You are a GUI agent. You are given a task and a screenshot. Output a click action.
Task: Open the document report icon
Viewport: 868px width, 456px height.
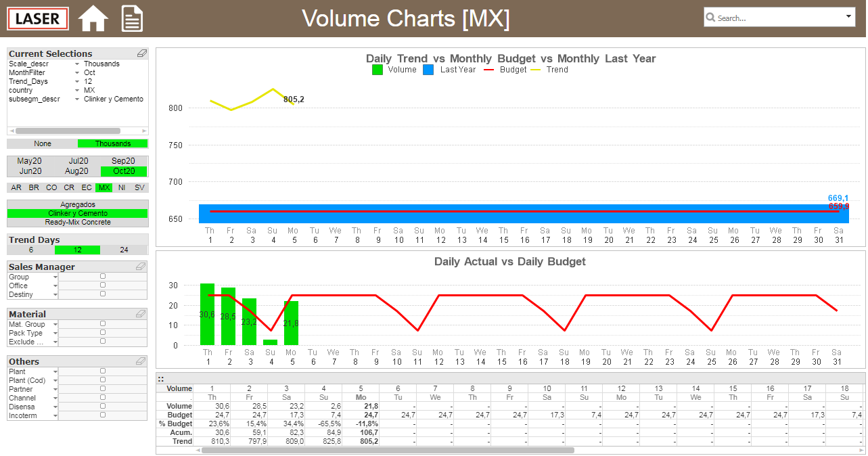coord(132,18)
